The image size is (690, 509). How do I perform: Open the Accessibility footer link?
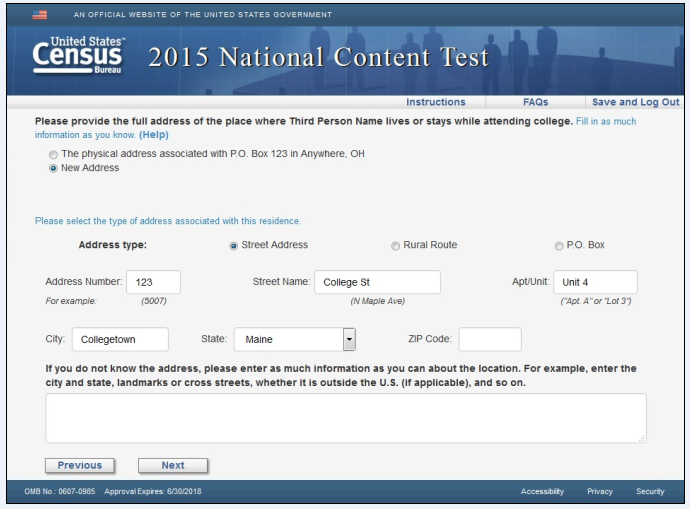[x=541, y=492]
